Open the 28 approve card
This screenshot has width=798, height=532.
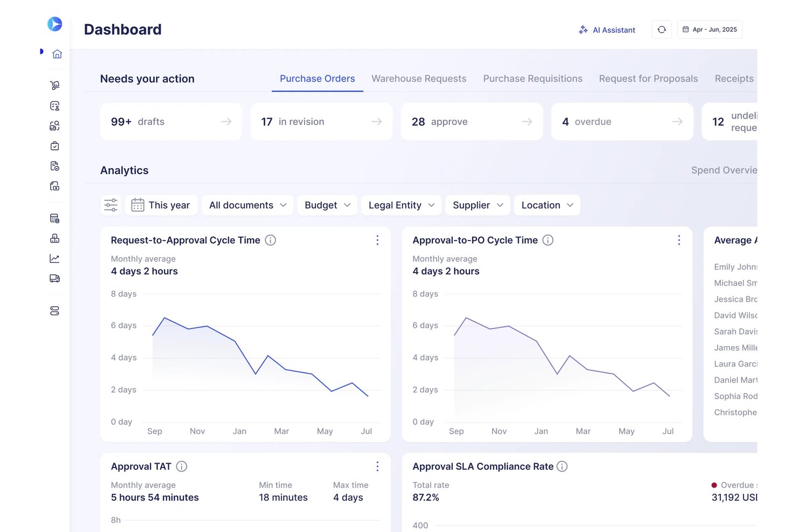click(x=472, y=122)
